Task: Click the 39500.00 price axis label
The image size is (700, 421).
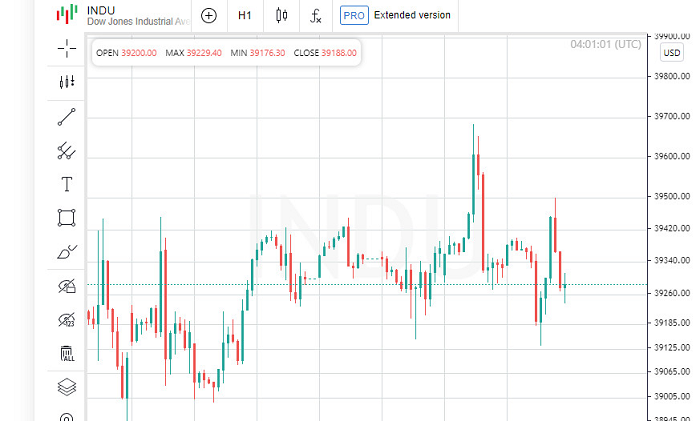Action: [672, 196]
